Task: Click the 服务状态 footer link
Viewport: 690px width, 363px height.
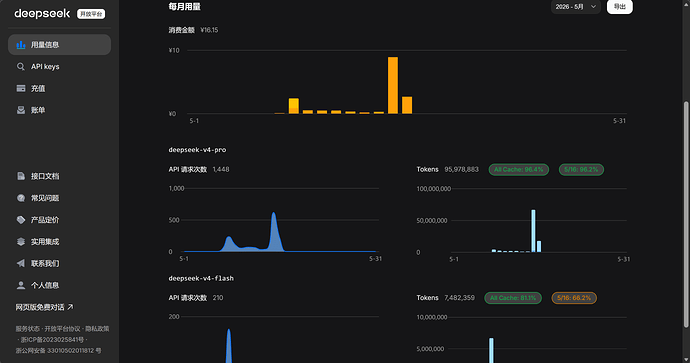Action: pyautogui.click(x=27, y=329)
